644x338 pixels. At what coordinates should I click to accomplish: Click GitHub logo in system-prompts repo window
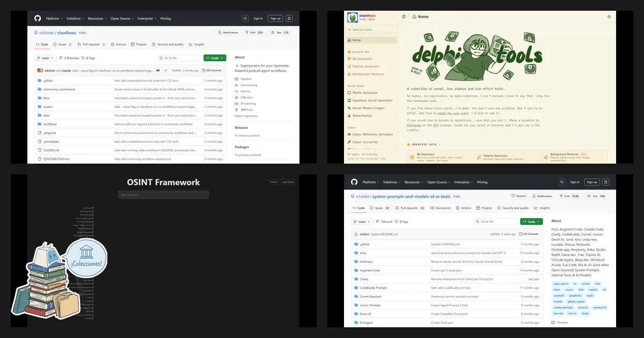[x=354, y=182]
